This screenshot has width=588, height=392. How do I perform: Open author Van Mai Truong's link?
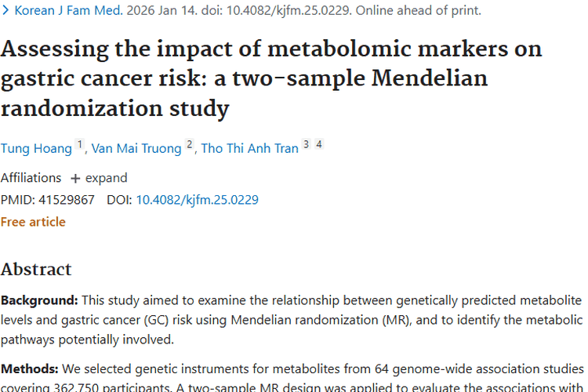(136, 148)
